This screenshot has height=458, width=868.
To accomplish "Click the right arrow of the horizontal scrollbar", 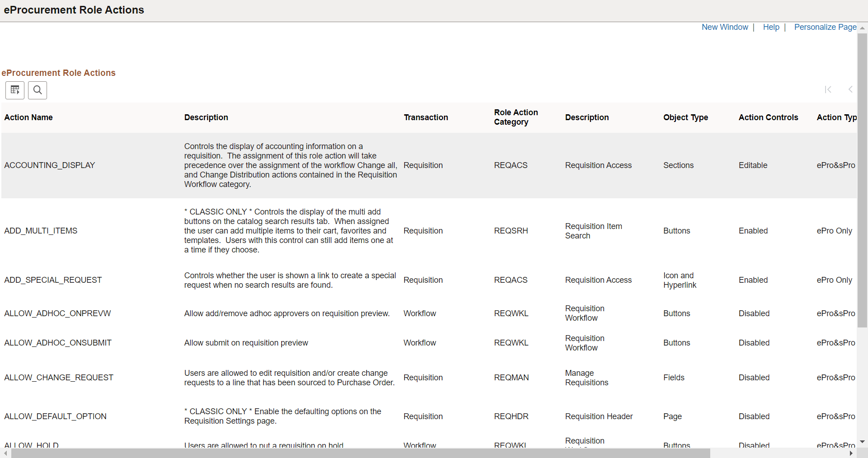I will click(x=851, y=453).
